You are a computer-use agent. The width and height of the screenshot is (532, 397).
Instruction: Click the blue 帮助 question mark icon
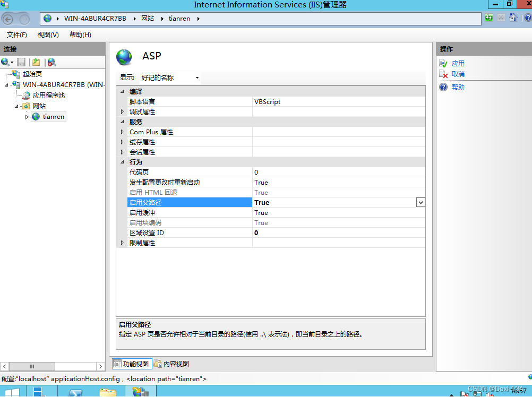click(x=443, y=87)
